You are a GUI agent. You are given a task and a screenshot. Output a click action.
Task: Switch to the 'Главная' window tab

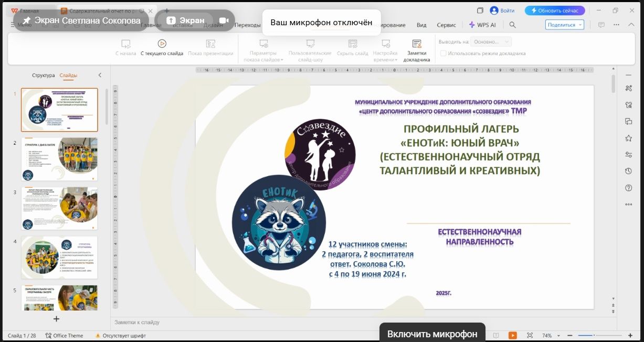point(30,10)
